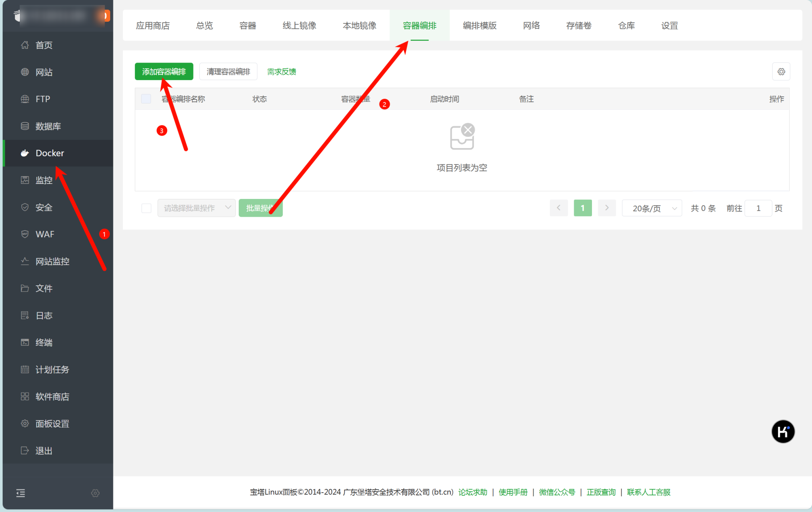This screenshot has width=812, height=512.
Task: Open the Docker section in the sidebar
Action: [49, 153]
